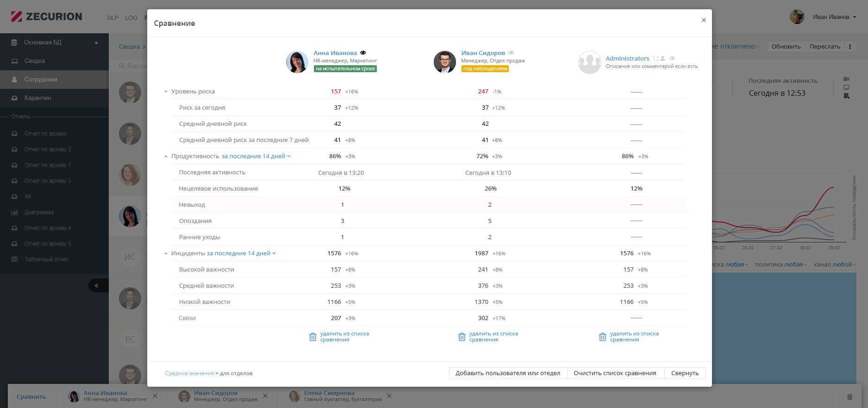Click the Диаграмма chart icon in sidebar
The height and width of the screenshot is (408, 868).
[x=15, y=212]
